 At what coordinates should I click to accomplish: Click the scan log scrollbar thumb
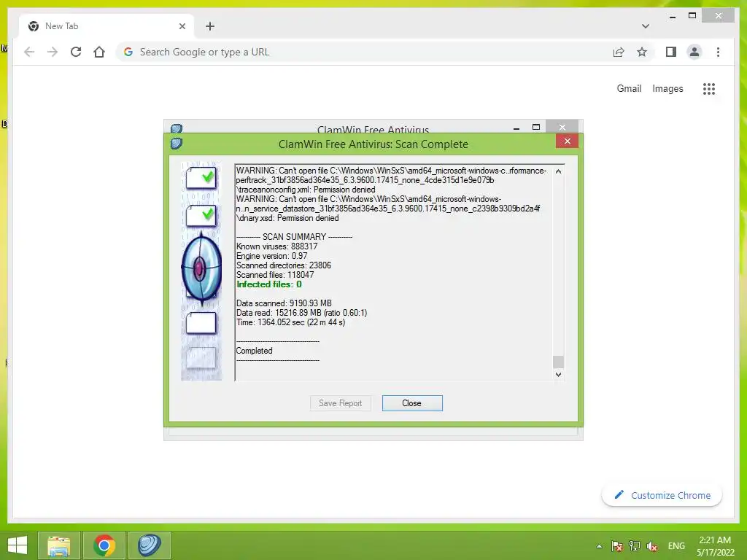[558, 362]
